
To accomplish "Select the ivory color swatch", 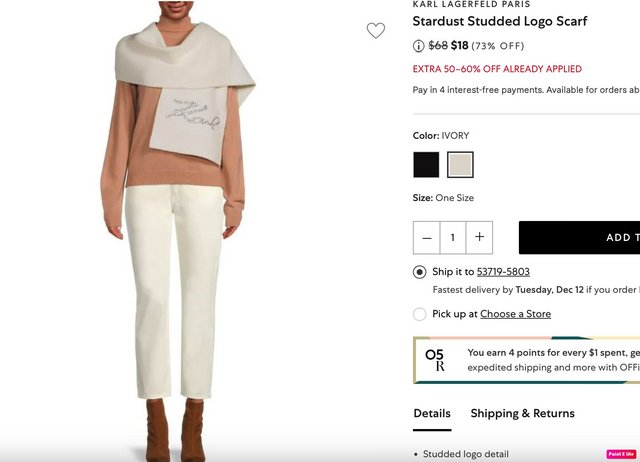I will tap(460, 164).
